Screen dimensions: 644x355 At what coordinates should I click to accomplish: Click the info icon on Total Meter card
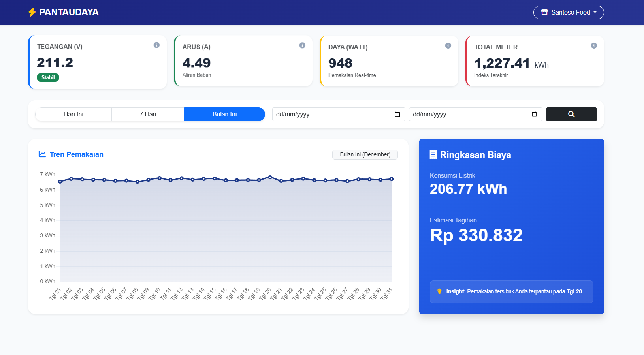(594, 46)
